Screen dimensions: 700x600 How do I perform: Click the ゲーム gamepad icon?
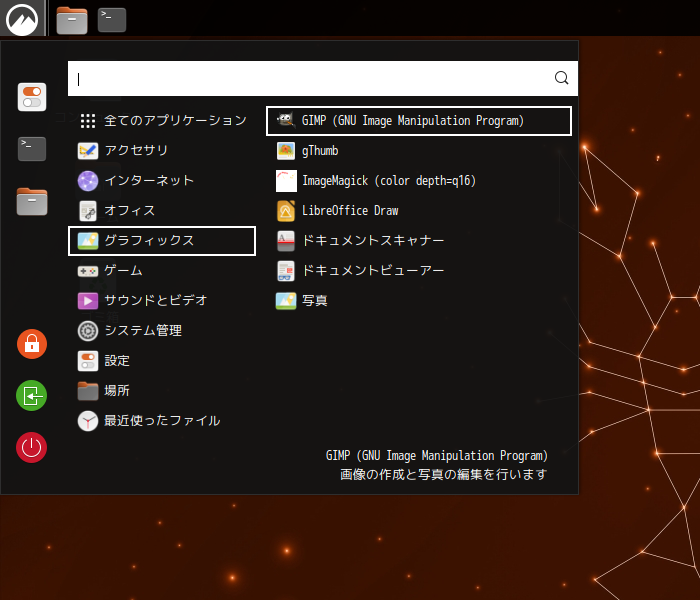[88, 271]
